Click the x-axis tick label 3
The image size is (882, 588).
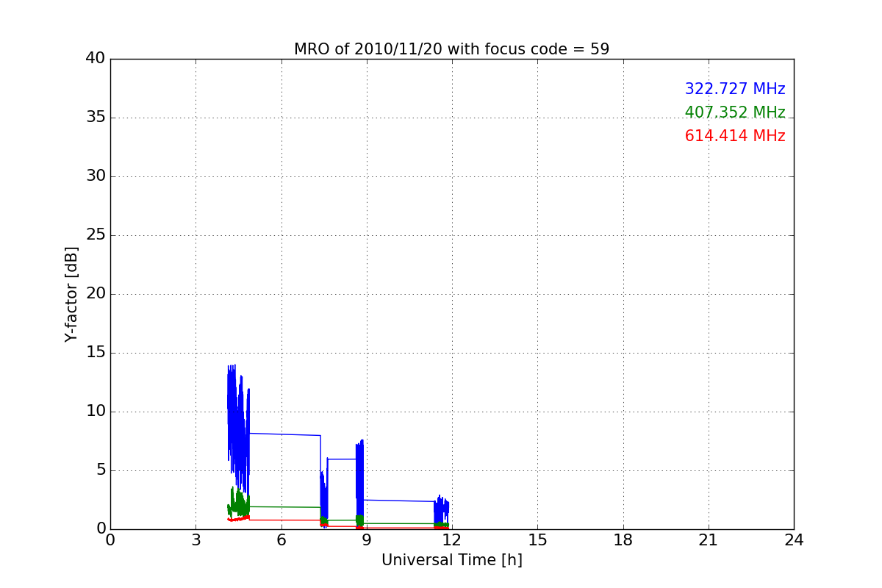[x=196, y=540]
